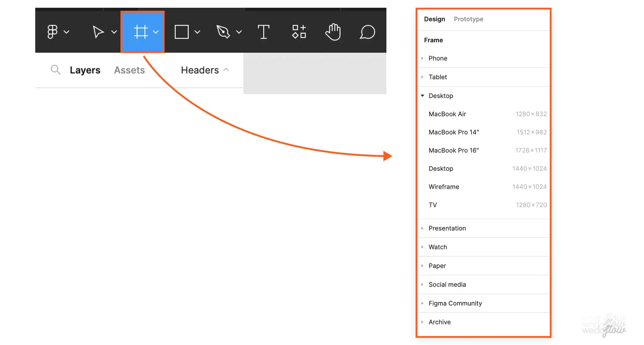Select the Text tool

pos(264,32)
